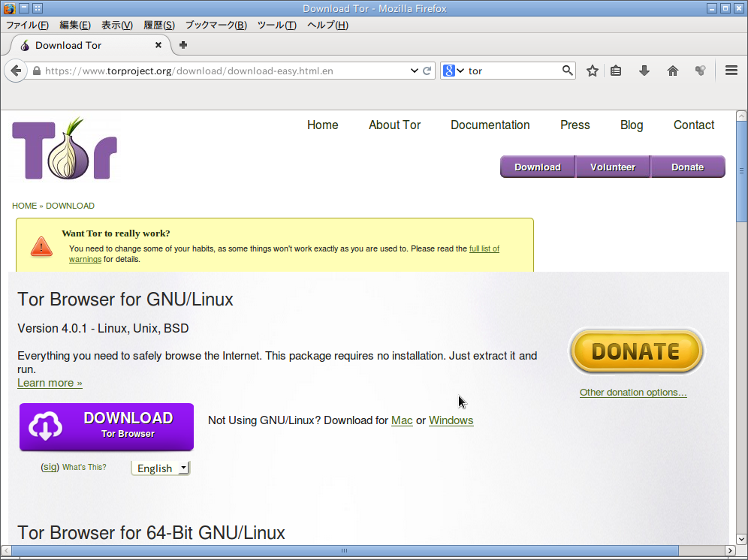Open the sig signature link
Screen dimensions: 748x560
[x=50, y=467]
